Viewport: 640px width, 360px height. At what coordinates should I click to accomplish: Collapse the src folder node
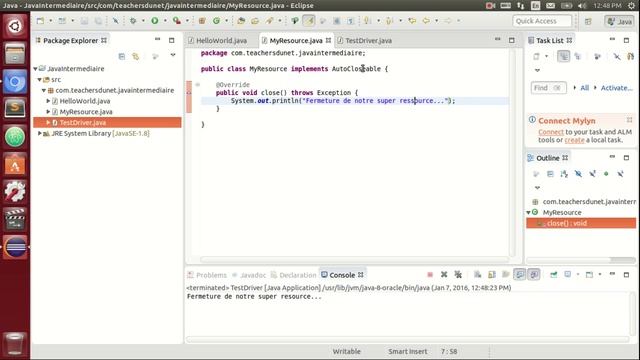click(40, 80)
